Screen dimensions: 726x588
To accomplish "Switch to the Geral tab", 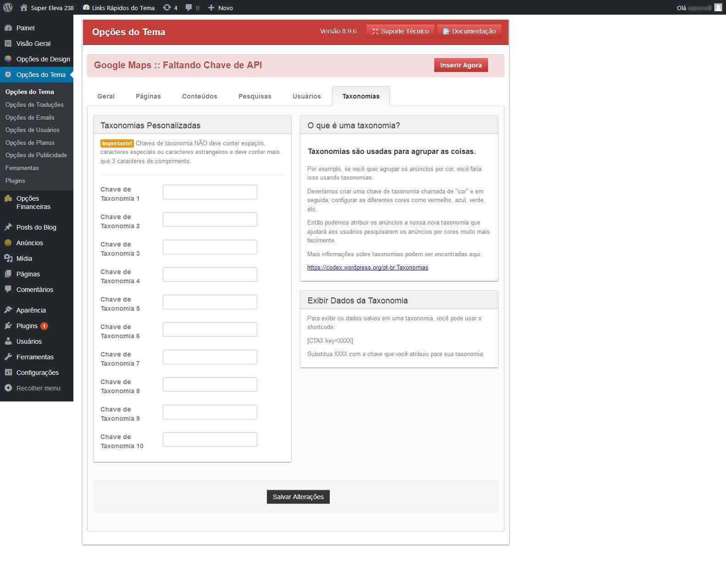I will (x=106, y=96).
